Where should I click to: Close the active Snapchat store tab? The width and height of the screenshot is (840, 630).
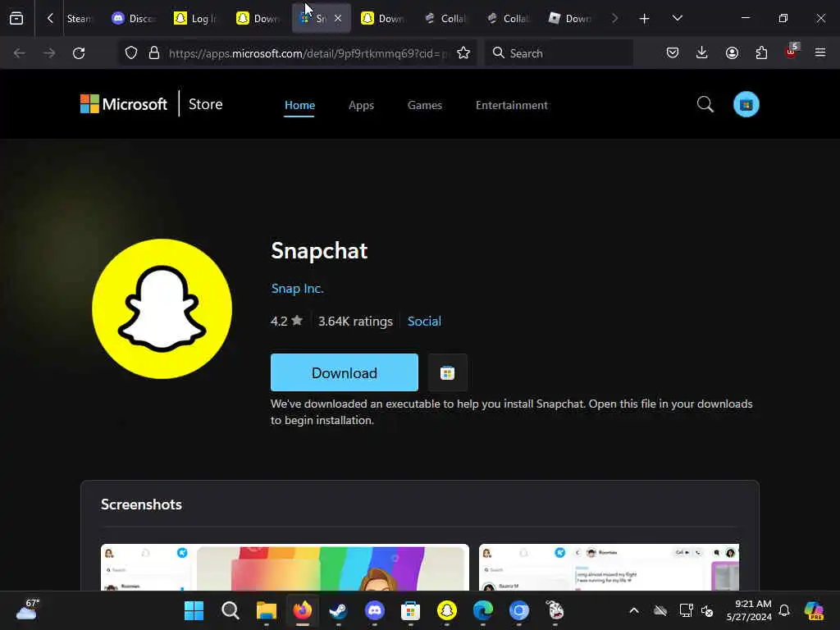click(x=338, y=18)
